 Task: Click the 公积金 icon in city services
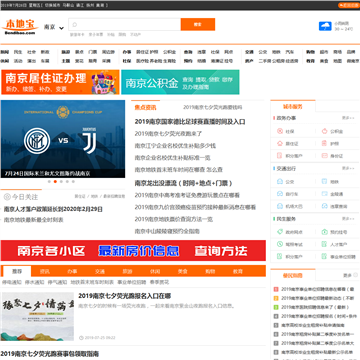click(x=325, y=131)
